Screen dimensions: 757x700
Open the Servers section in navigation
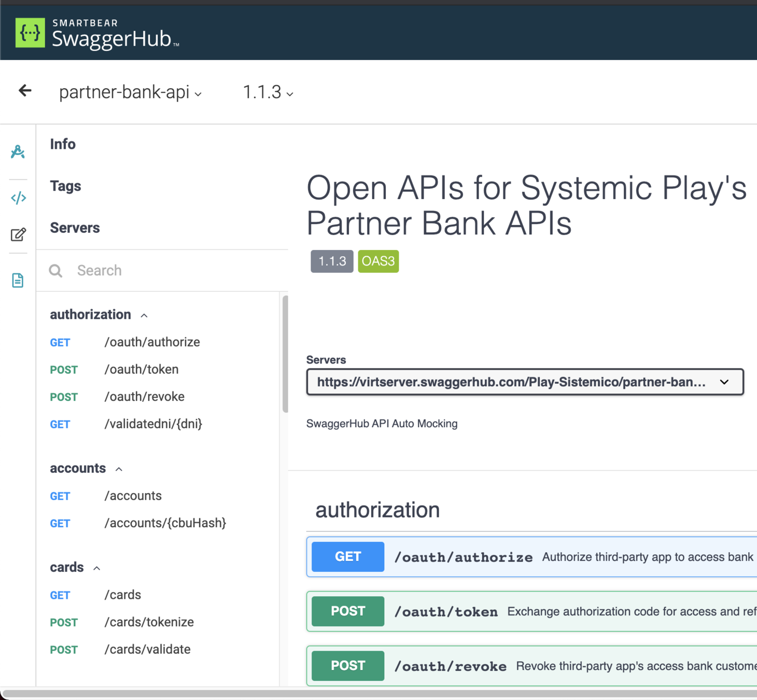pos(75,228)
